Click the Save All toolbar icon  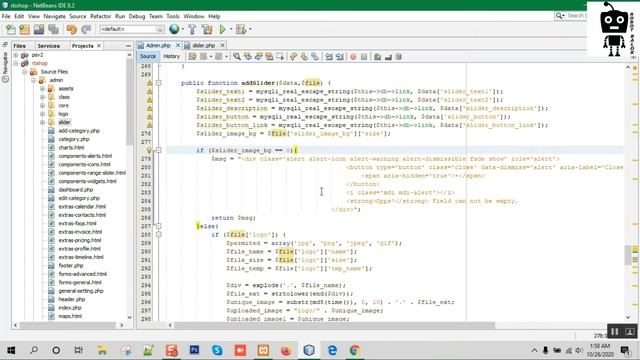click(53, 29)
